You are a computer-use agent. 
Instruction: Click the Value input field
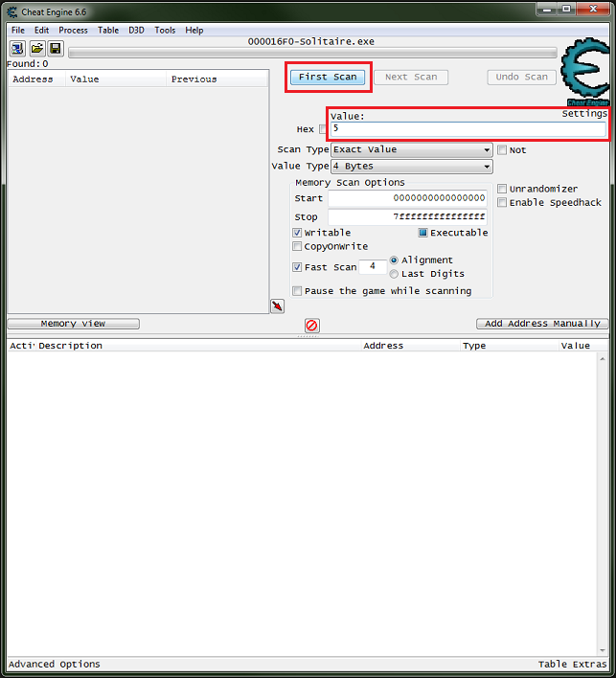click(468, 128)
